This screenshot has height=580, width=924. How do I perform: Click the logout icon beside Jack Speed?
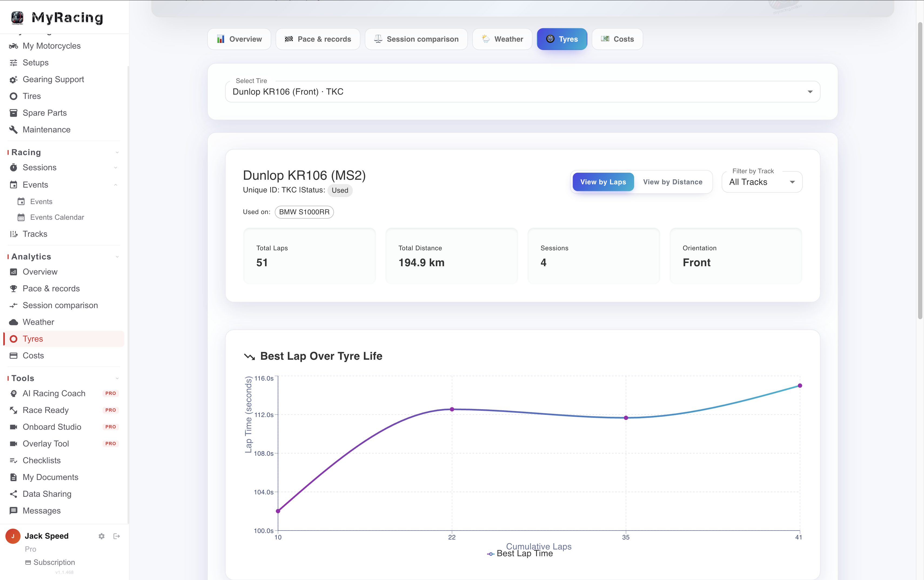pos(116,536)
